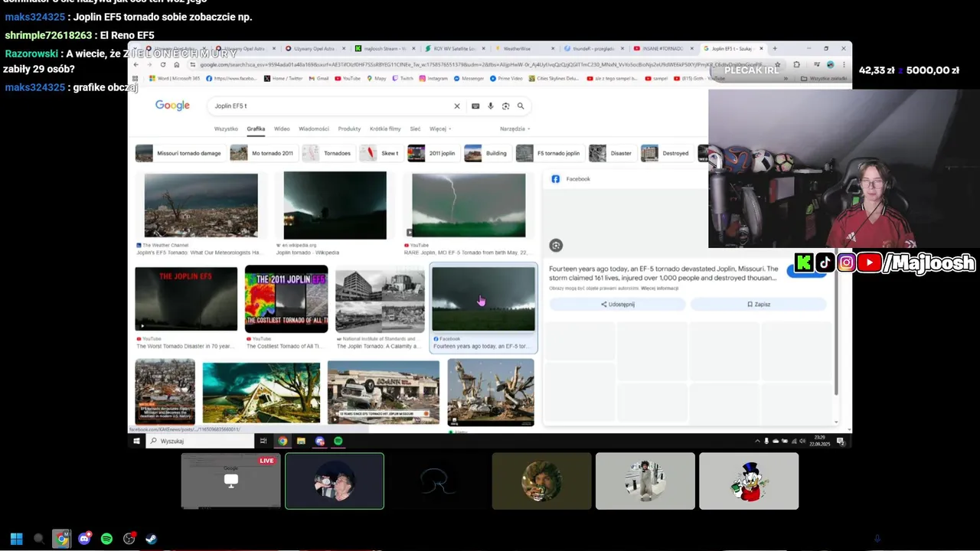Select the LIVE screen share tile
Image resolution: width=980 pixels, height=551 pixels.
coord(231,481)
